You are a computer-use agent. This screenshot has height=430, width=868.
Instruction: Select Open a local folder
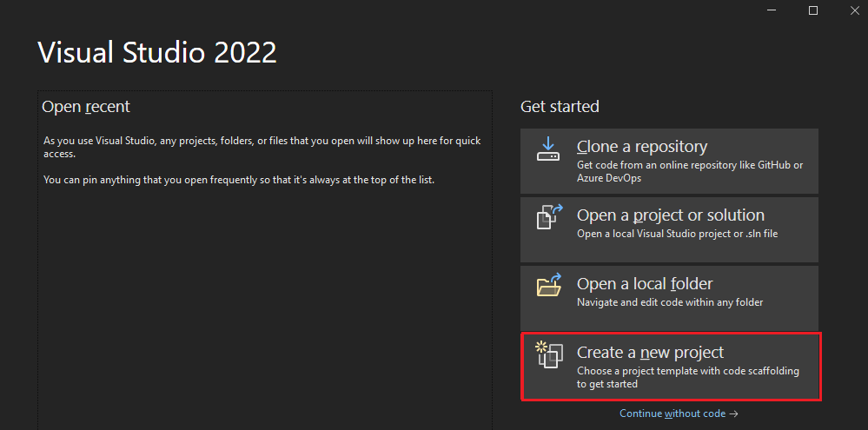[x=669, y=298]
